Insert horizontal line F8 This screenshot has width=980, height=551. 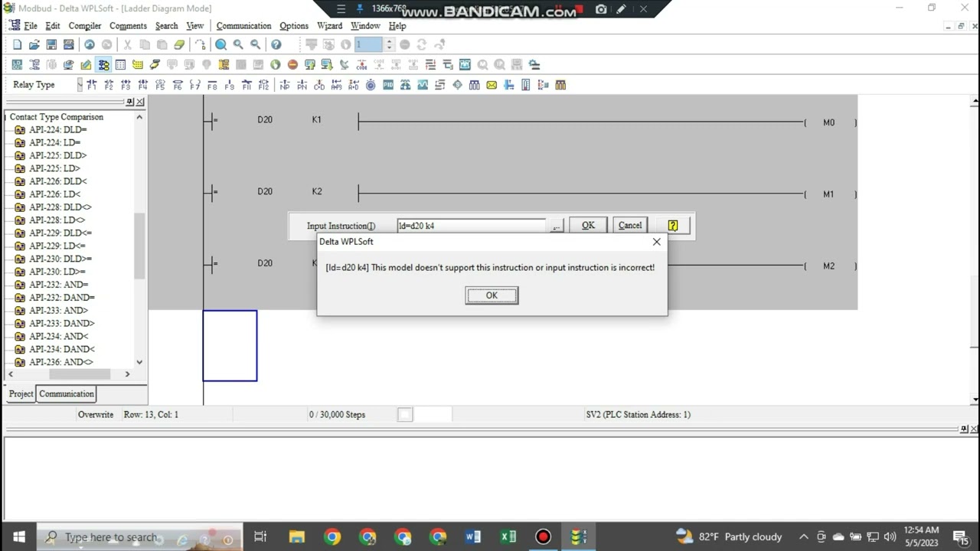tap(211, 85)
